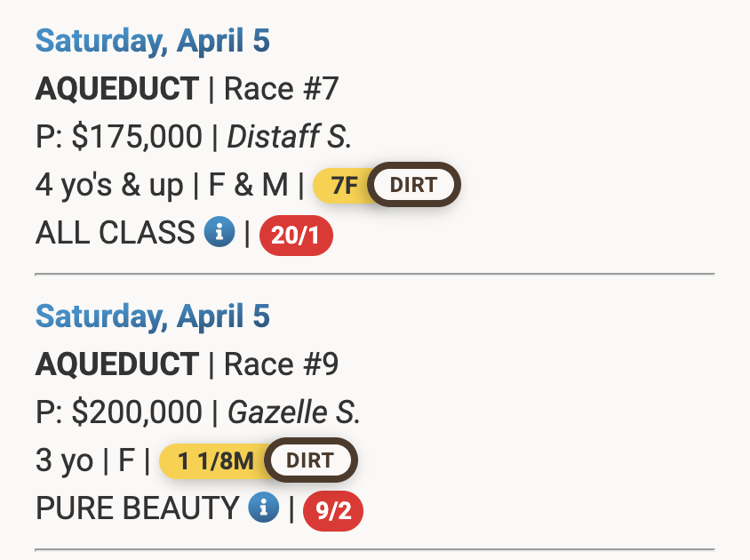Click the info icon beside PURE BEAUTY

(x=263, y=508)
